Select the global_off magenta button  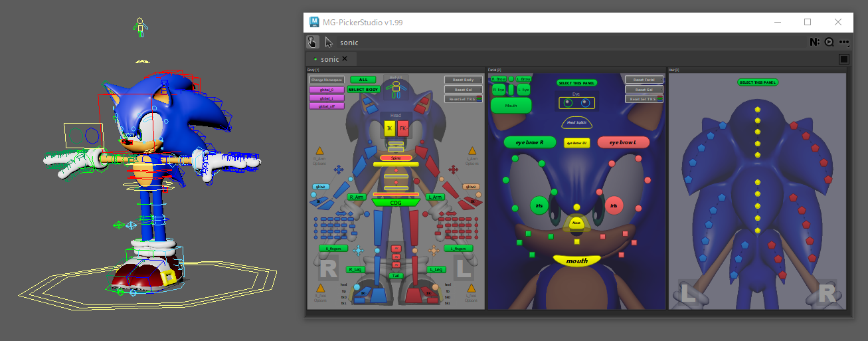click(x=327, y=106)
